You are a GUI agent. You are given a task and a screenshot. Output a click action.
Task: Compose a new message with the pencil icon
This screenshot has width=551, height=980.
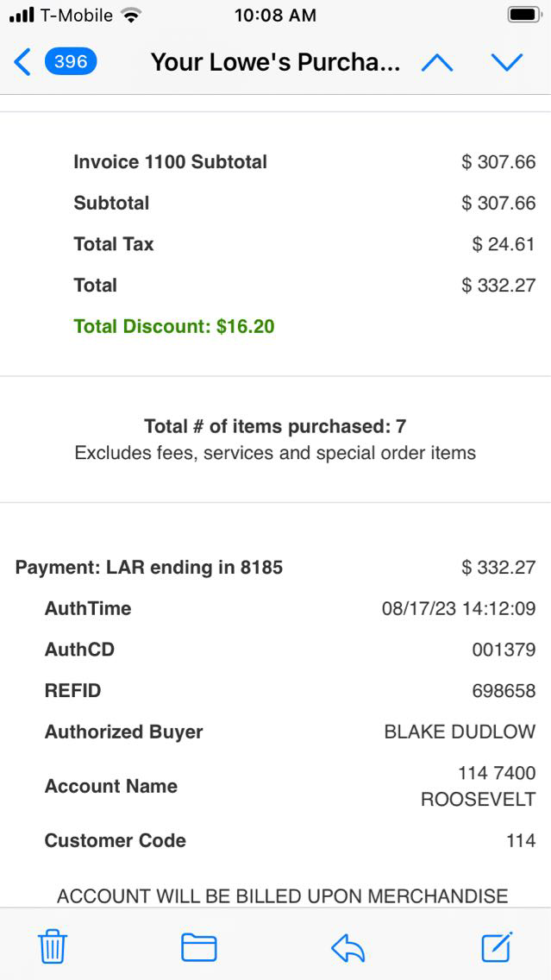[497, 946]
